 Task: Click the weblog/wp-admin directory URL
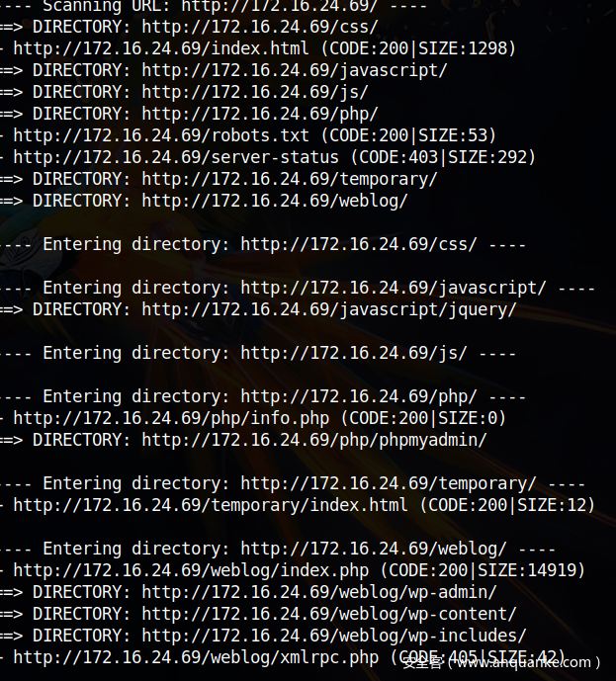click(x=318, y=592)
